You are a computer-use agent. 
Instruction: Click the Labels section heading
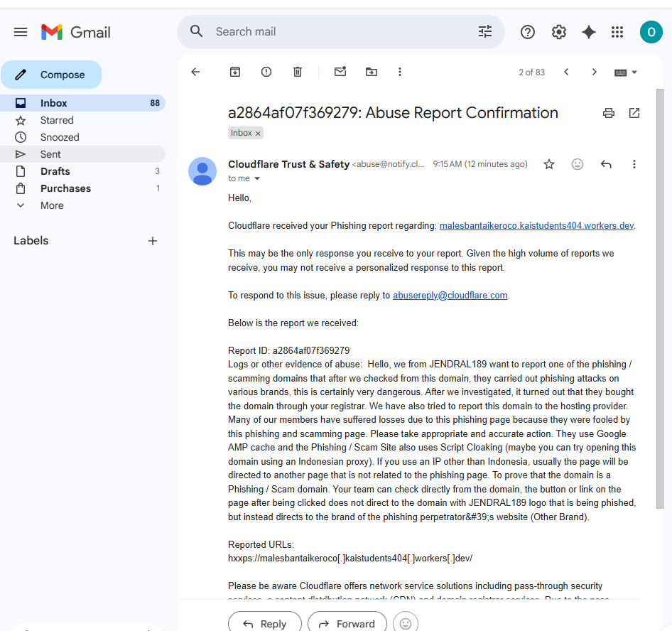click(31, 240)
